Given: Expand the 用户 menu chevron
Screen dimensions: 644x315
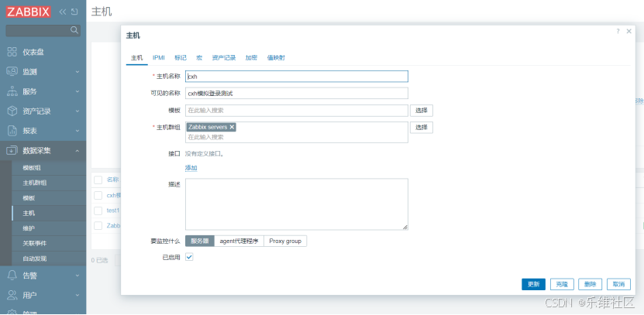Looking at the screenshot, I should point(77,296).
